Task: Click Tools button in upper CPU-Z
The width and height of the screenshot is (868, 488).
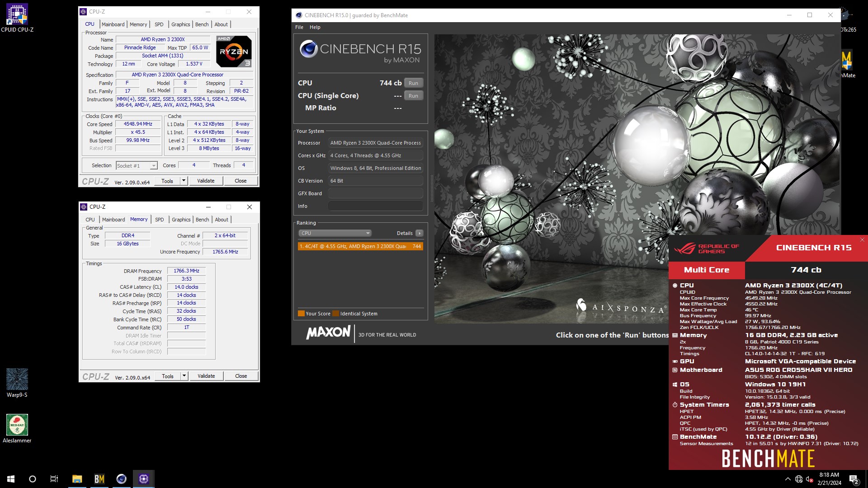Action: click(167, 181)
